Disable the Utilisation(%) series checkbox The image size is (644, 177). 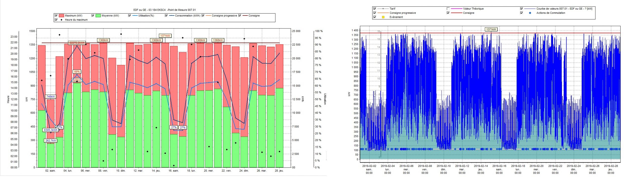pyautogui.click(x=130, y=16)
